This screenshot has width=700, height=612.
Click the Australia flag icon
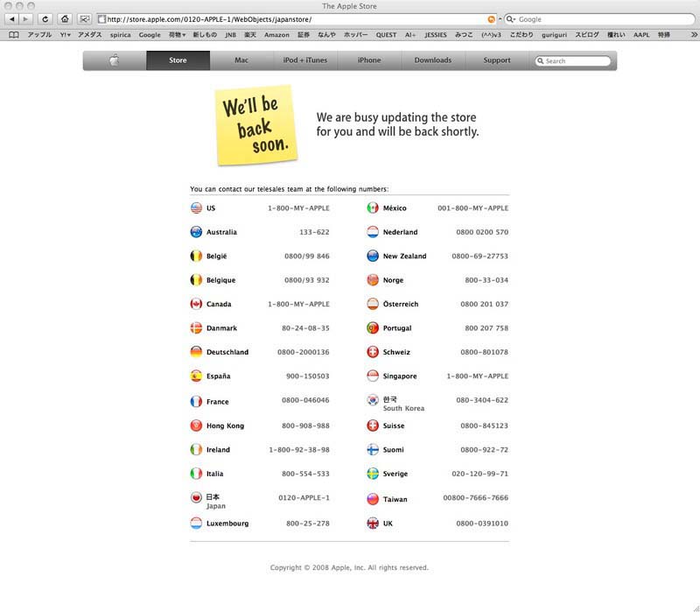196,232
